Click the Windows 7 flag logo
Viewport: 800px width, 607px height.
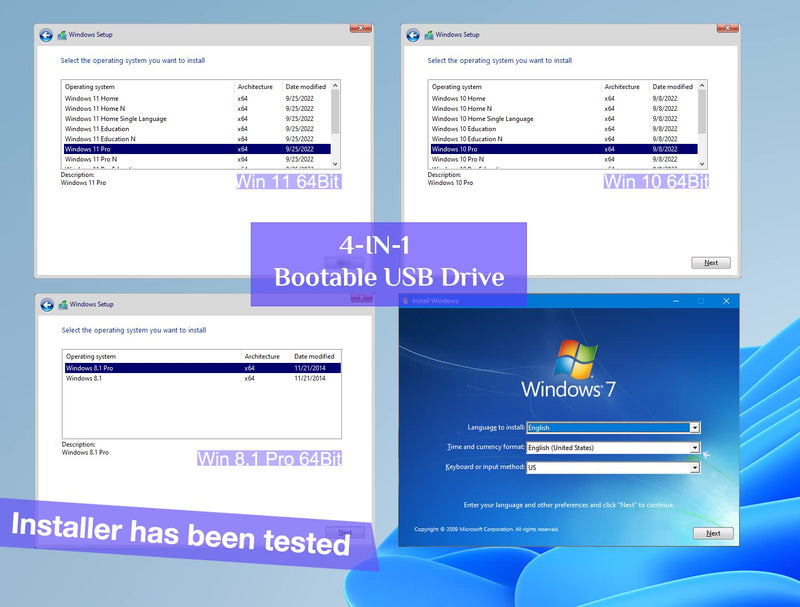point(576,359)
